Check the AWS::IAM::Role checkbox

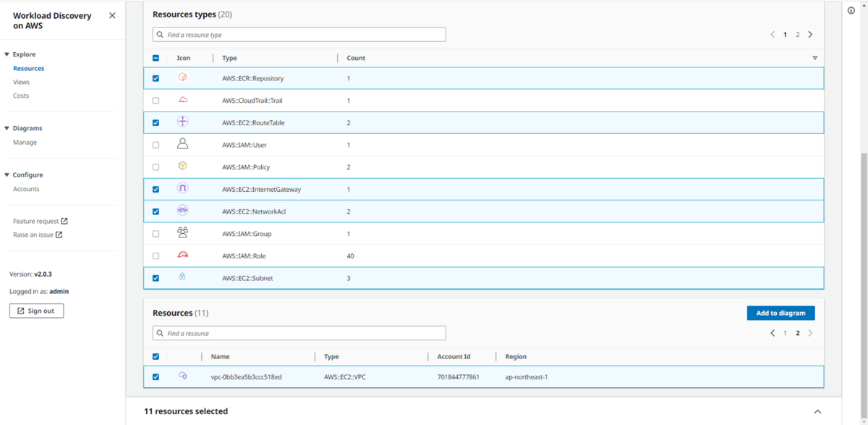tap(156, 256)
